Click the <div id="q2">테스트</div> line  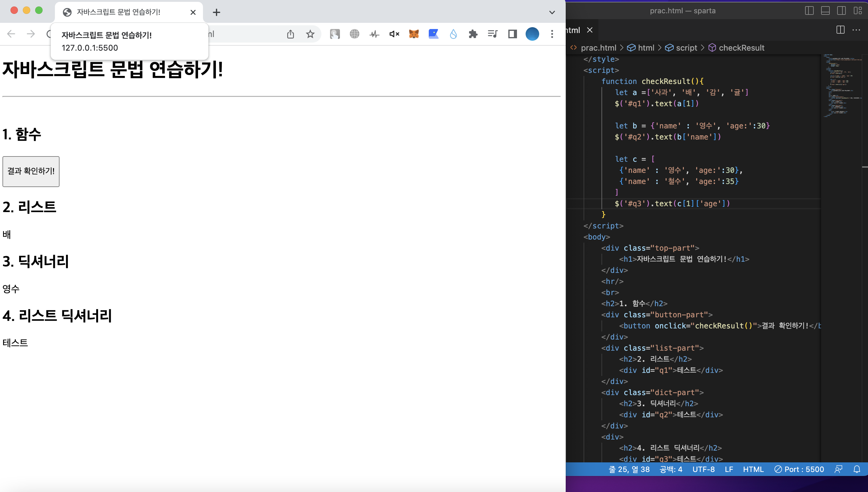[x=671, y=415]
